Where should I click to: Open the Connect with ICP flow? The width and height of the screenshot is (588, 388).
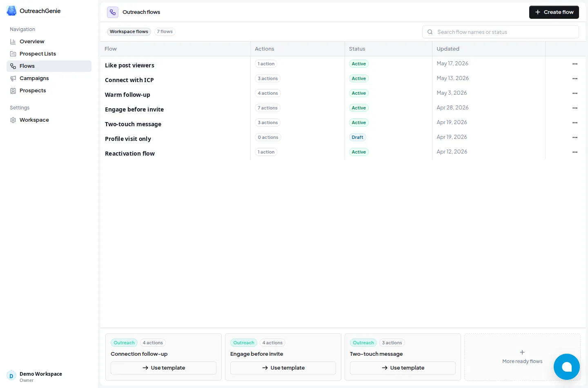click(x=129, y=80)
